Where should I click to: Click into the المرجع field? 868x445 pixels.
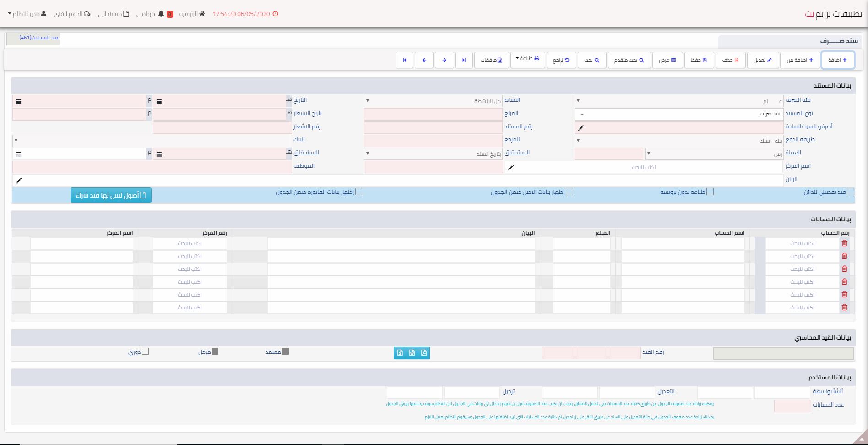pos(433,141)
